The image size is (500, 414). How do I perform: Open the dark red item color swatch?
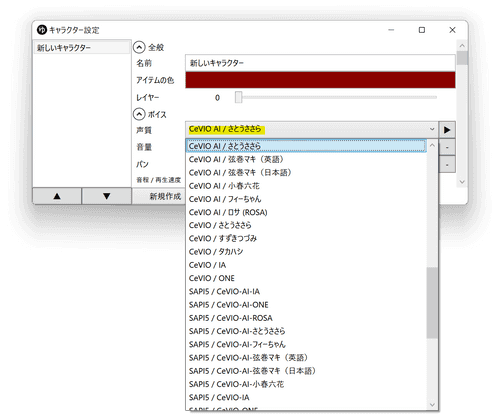tap(320, 80)
